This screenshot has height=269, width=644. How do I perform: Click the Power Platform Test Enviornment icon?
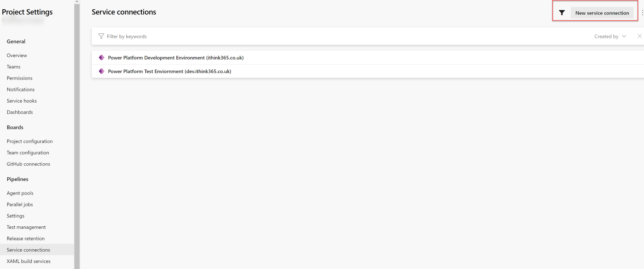101,71
